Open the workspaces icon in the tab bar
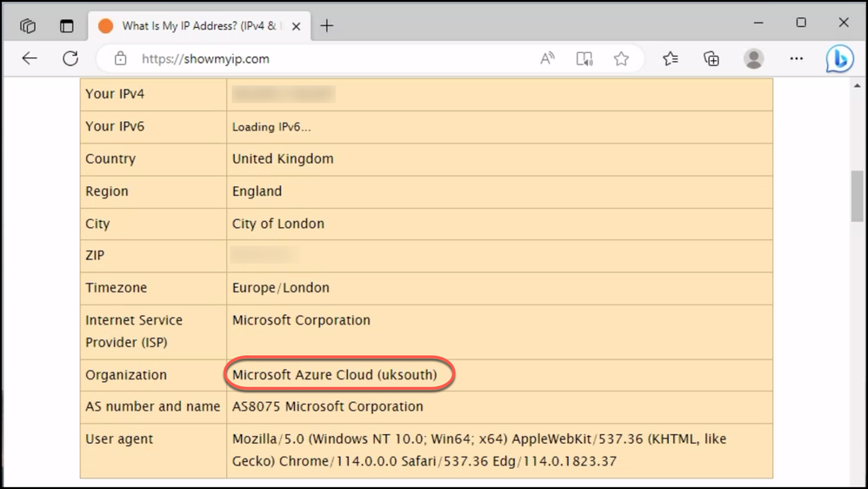The width and height of the screenshot is (868, 489). (28, 25)
